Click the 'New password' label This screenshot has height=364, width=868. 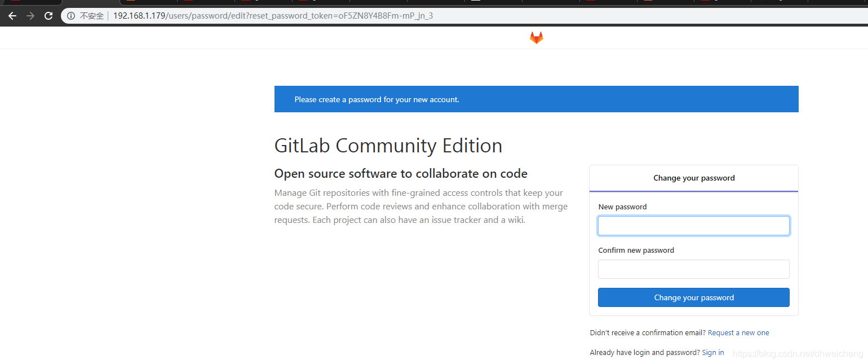coord(622,207)
